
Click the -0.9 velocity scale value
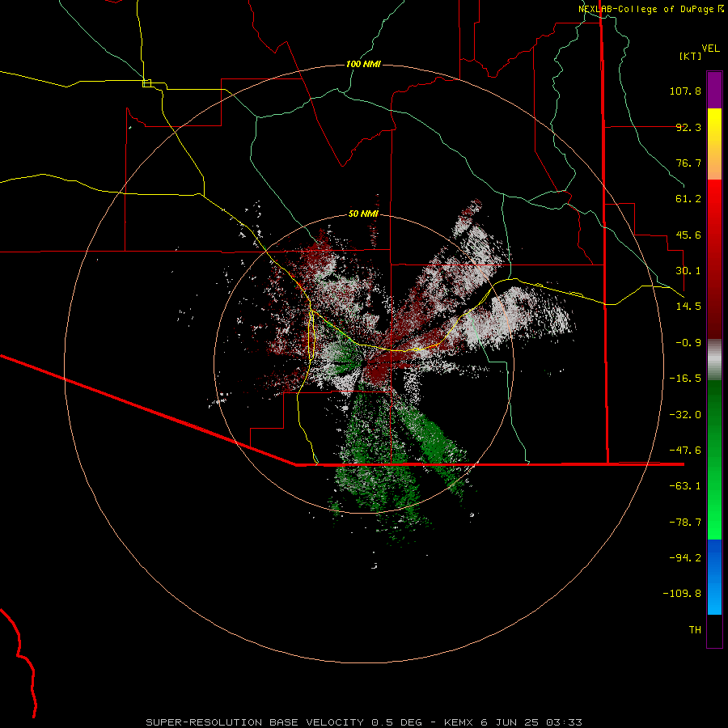tap(688, 343)
